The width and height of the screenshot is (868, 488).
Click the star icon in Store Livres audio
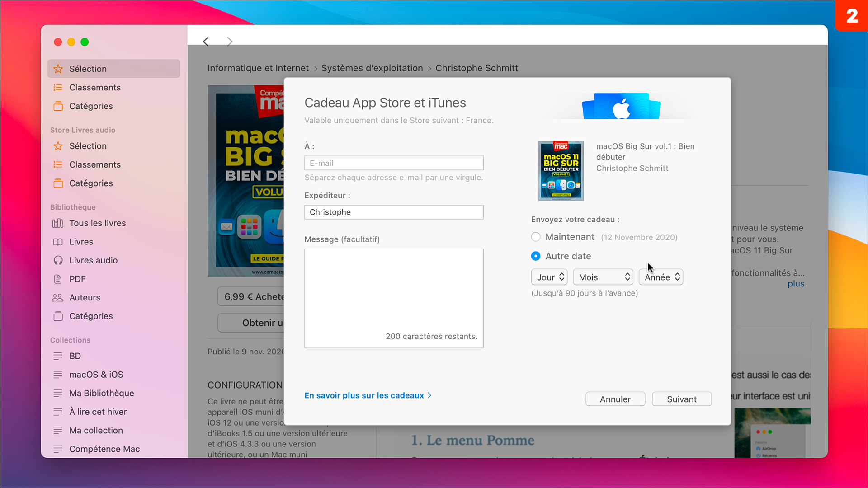click(x=58, y=146)
